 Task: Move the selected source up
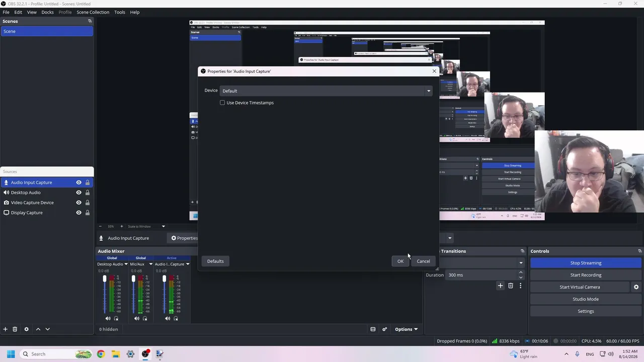38,329
